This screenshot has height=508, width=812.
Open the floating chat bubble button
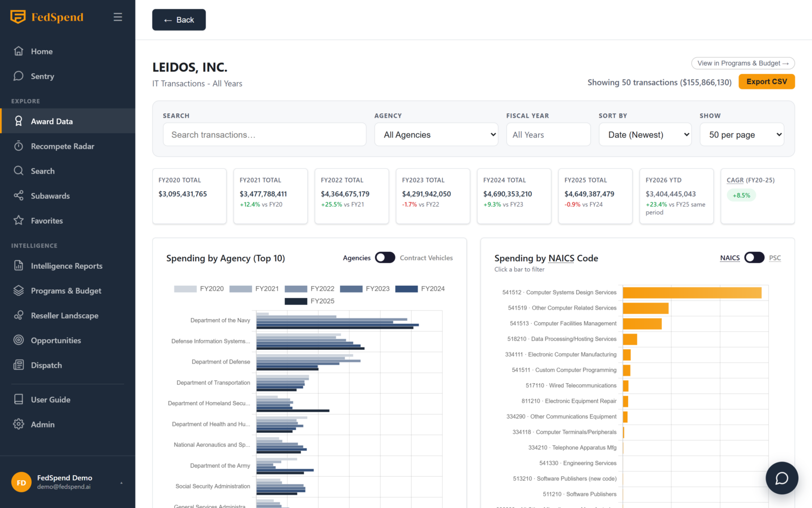[x=782, y=478]
